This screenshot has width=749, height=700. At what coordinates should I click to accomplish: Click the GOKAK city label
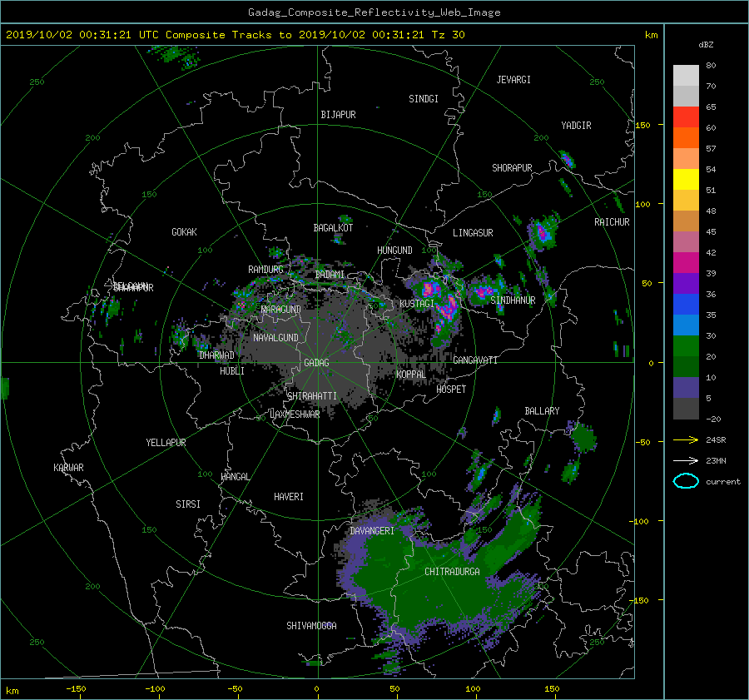pos(184,232)
